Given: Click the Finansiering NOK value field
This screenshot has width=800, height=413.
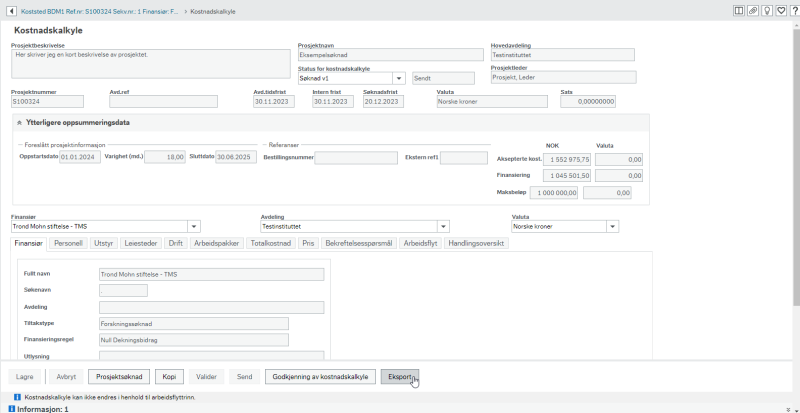Looking at the screenshot, I should point(567,176).
